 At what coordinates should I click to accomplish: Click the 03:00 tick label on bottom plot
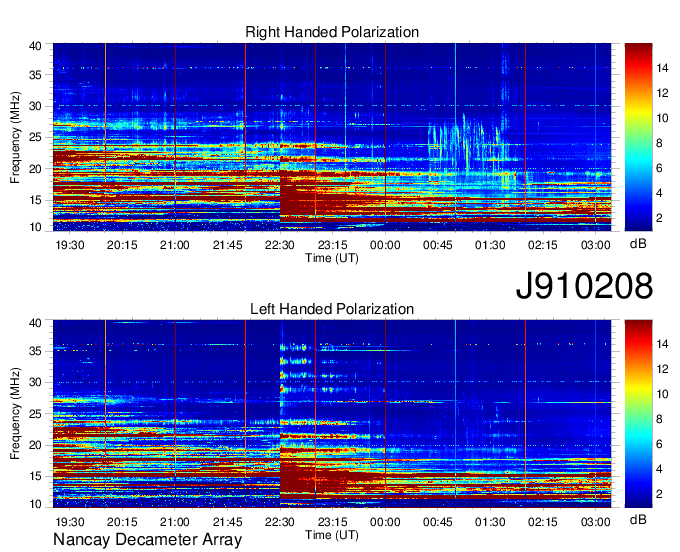(x=595, y=522)
